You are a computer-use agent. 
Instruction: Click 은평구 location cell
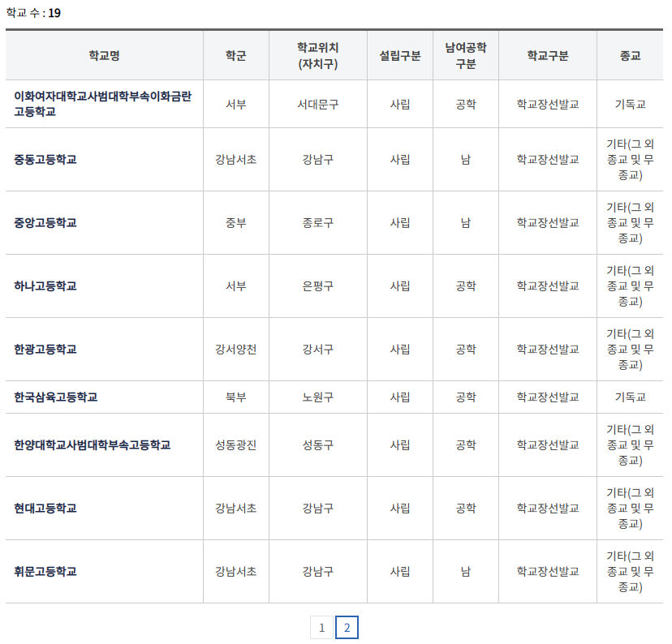pos(318,286)
